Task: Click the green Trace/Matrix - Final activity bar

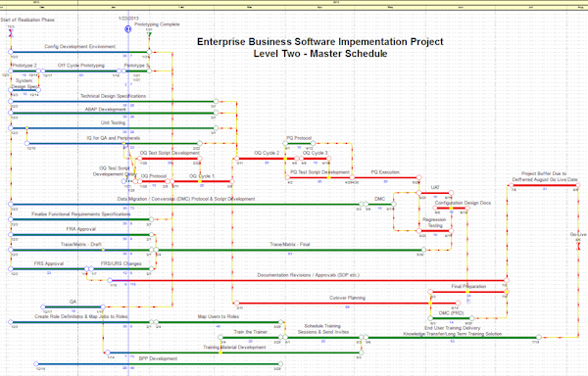Action: click(289, 250)
